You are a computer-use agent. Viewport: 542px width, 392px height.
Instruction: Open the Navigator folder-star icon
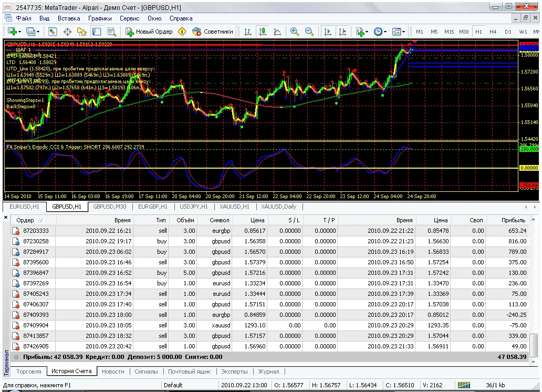[x=82, y=32]
